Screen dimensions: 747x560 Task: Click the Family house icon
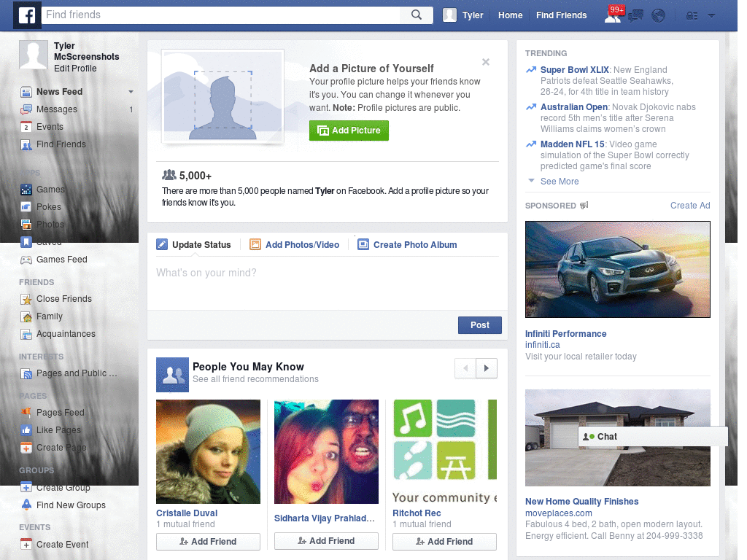click(x=26, y=316)
